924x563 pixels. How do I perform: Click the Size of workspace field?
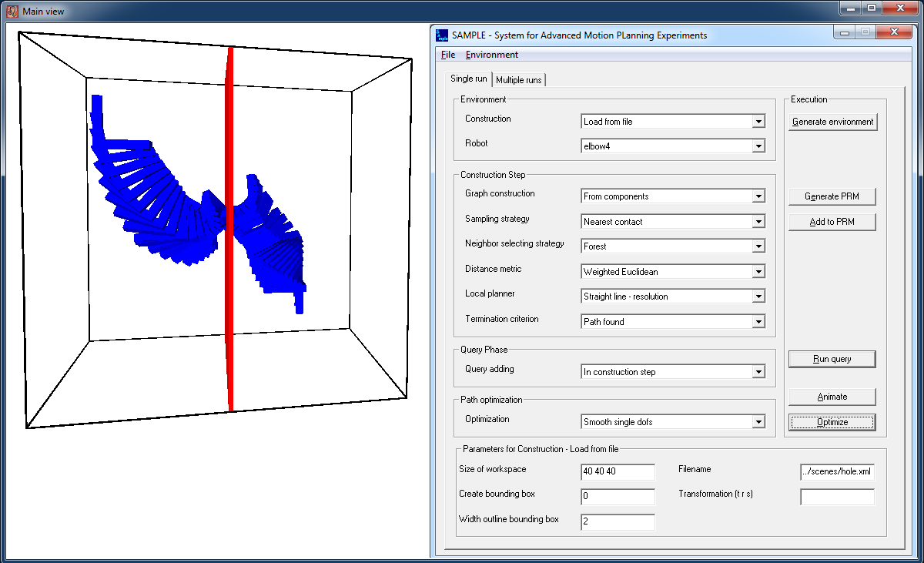coord(618,472)
